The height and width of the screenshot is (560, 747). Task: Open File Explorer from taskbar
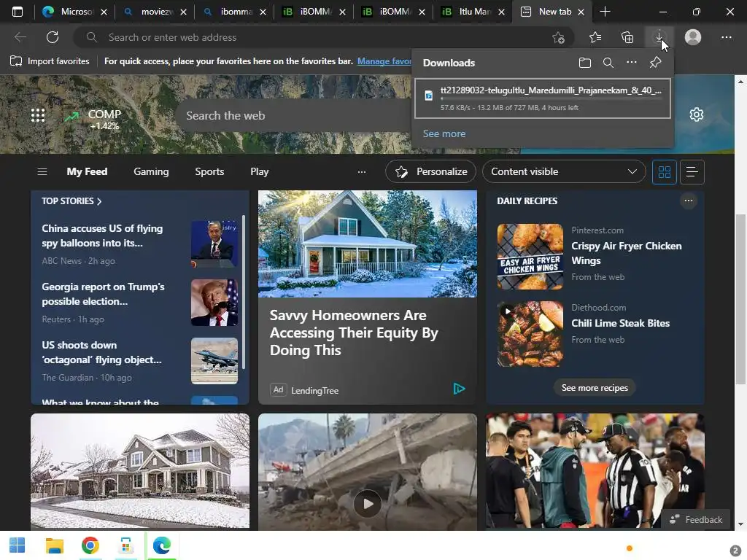(x=54, y=545)
